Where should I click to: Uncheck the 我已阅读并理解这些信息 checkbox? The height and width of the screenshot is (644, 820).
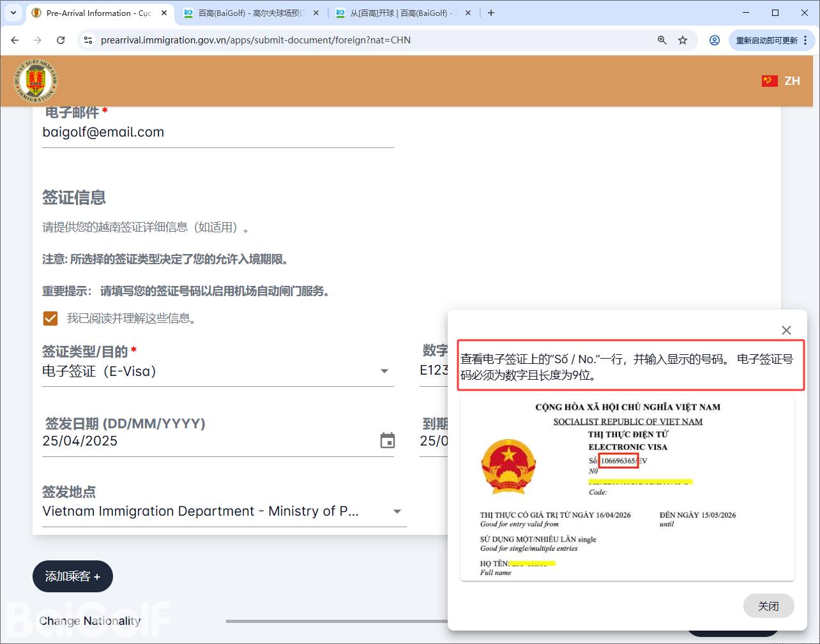point(50,318)
